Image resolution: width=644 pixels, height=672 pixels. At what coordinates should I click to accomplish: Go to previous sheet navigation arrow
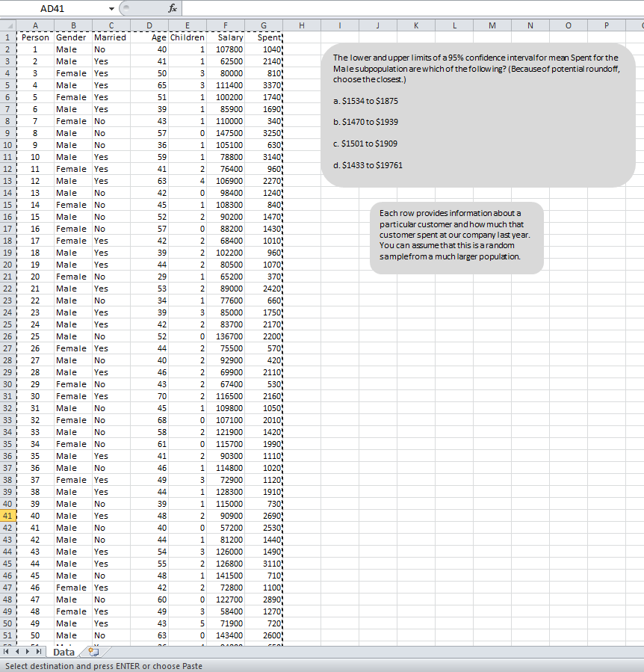(x=17, y=651)
